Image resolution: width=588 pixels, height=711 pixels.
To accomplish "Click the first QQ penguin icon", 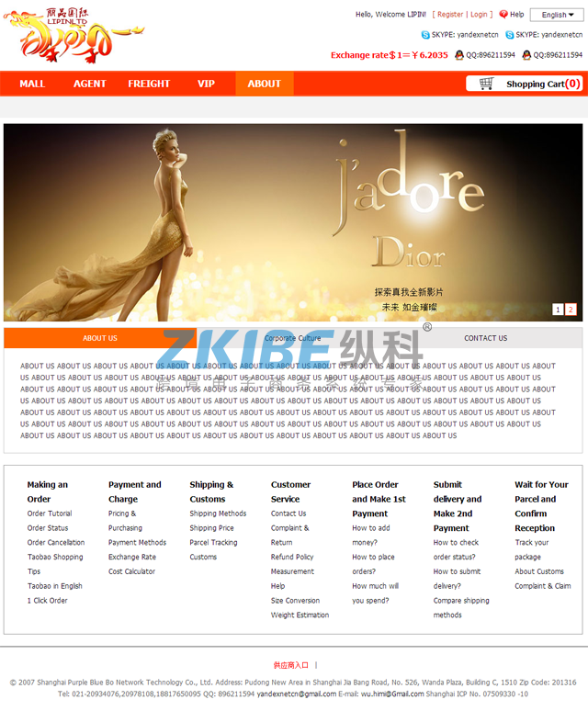I will pyautogui.click(x=459, y=55).
